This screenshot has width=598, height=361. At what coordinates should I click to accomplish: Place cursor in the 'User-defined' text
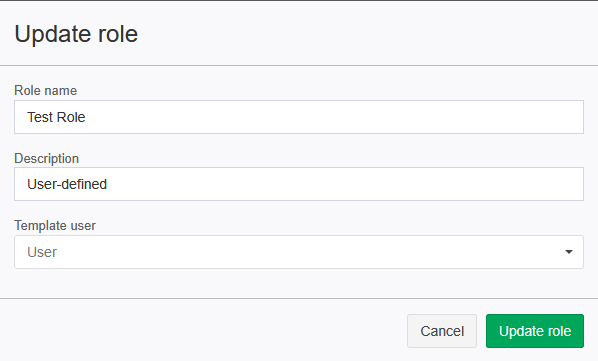(x=67, y=184)
